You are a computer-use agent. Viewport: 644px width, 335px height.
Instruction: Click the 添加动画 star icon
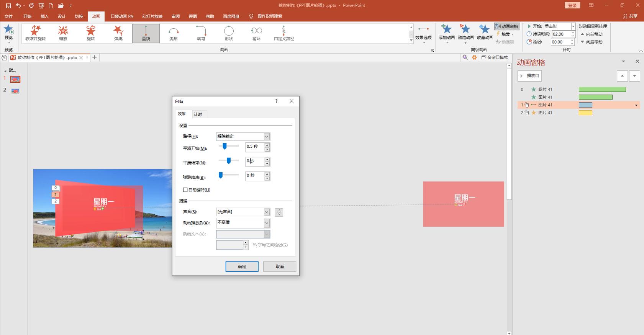tap(446, 30)
